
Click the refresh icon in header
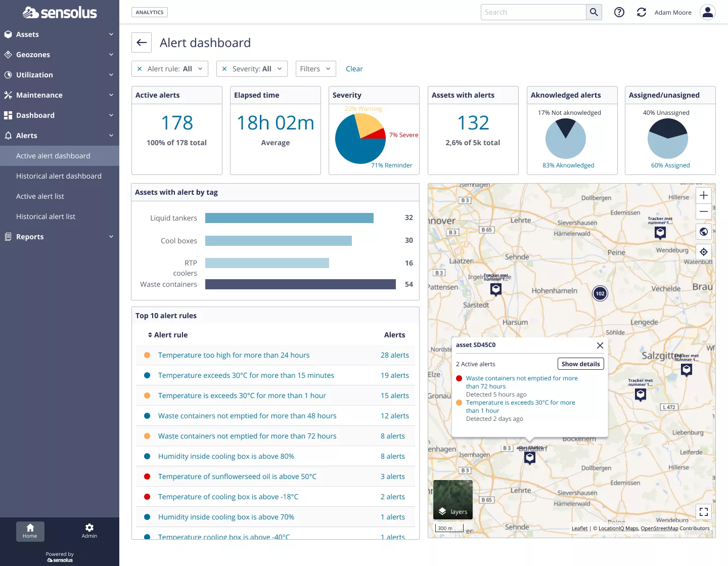tap(642, 12)
